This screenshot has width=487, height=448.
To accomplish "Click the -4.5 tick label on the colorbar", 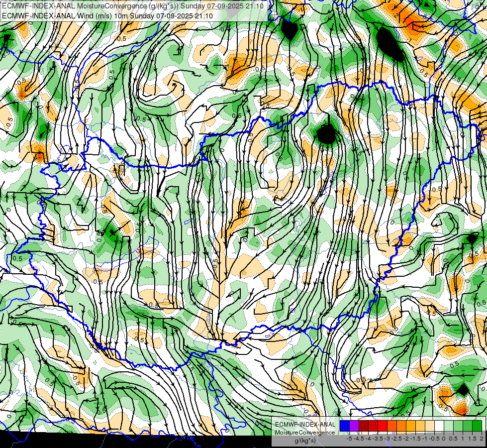I will coord(359,439).
